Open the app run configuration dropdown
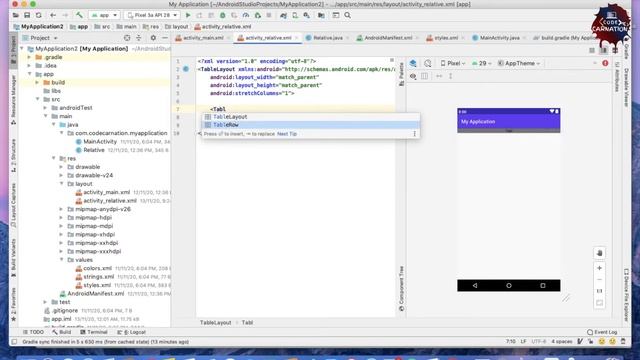 pos(104,15)
